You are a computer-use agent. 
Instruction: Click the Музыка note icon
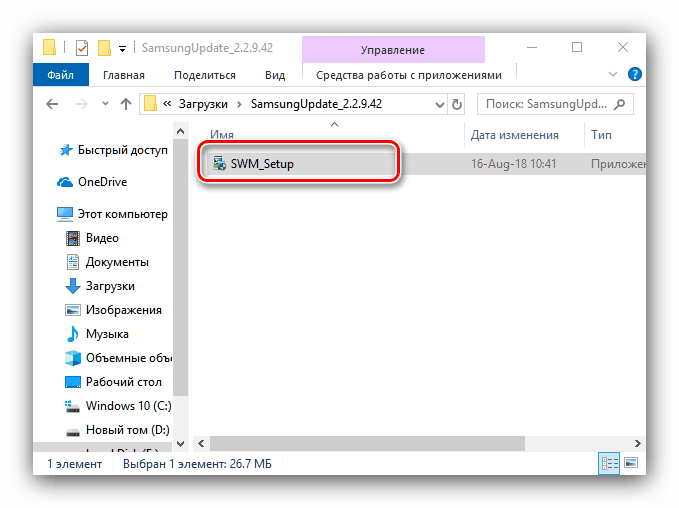pos(73,334)
